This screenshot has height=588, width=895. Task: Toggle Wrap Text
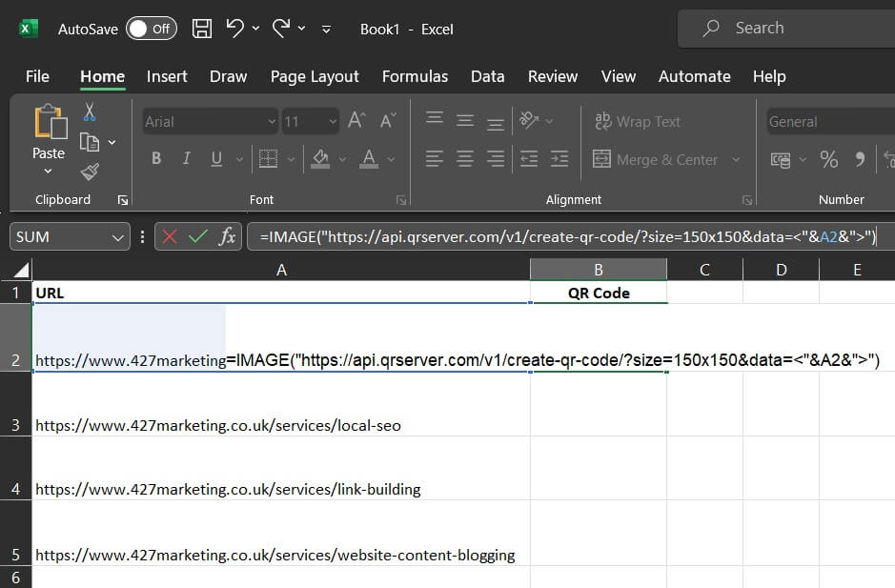(x=637, y=121)
